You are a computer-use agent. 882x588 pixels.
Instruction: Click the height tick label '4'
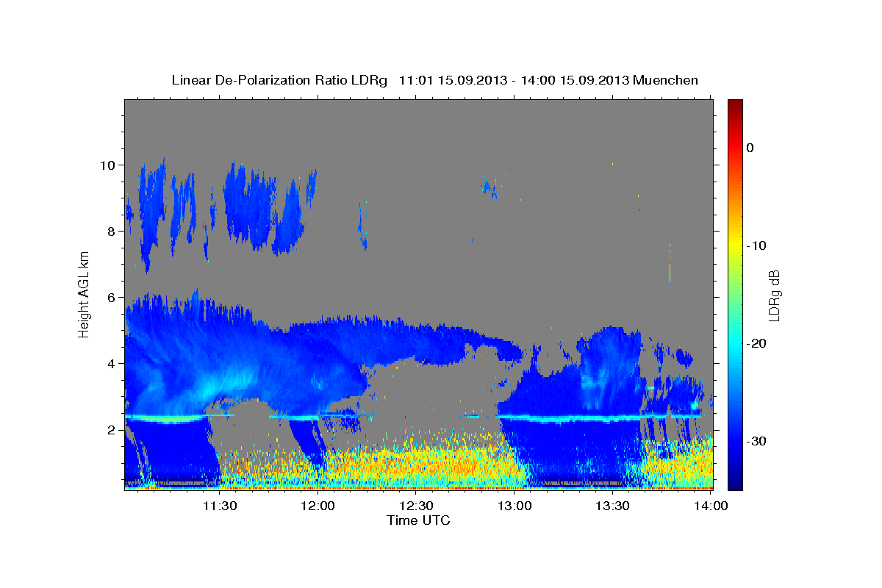click(x=112, y=363)
